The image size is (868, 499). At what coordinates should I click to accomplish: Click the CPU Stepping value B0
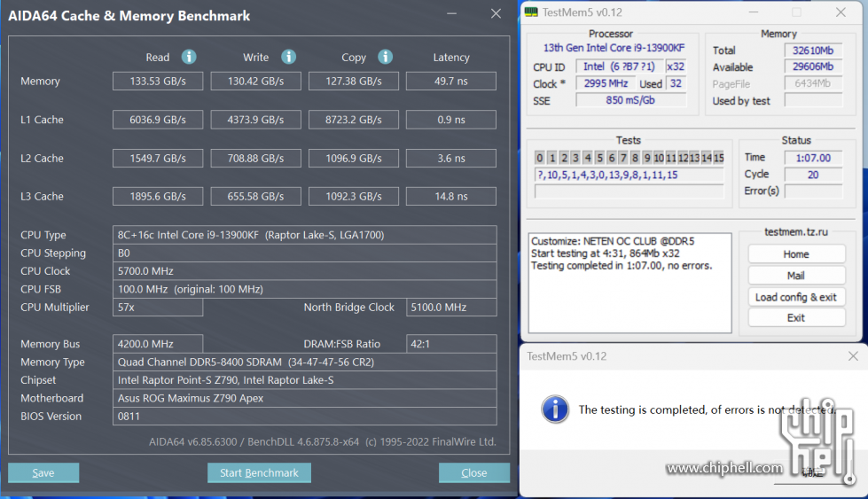click(304, 253)
